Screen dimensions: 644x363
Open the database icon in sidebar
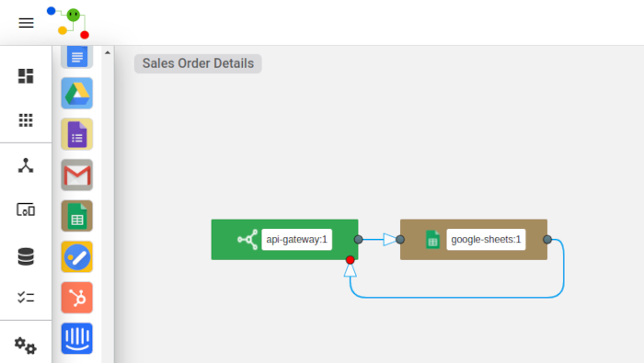pos(26,256)
